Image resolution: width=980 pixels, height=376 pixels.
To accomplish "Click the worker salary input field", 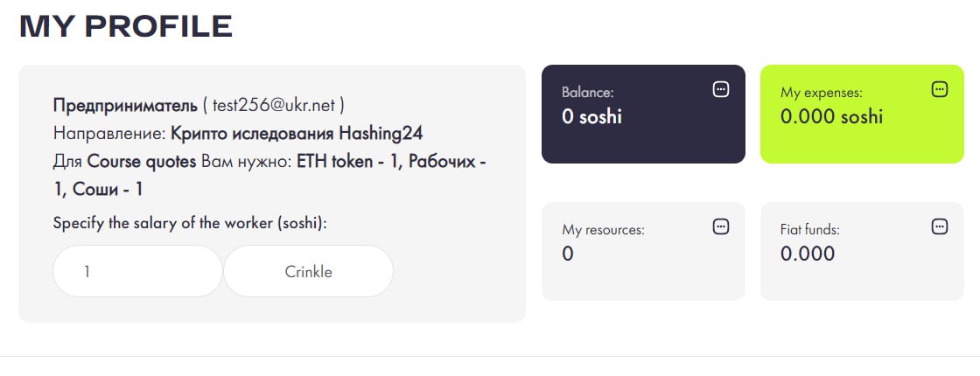I will pos(137,272).
